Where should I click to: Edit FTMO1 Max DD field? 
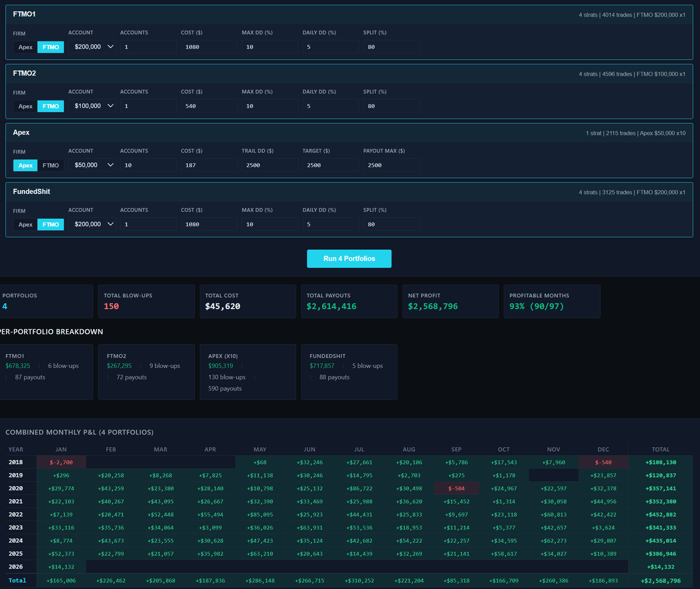[x=270, y=47]
